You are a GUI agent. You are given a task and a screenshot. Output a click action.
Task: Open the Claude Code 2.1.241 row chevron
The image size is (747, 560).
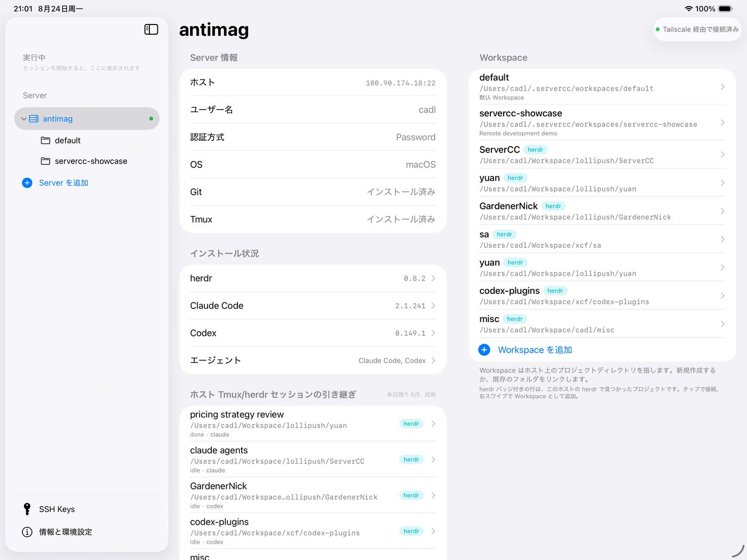coord(433,306)
